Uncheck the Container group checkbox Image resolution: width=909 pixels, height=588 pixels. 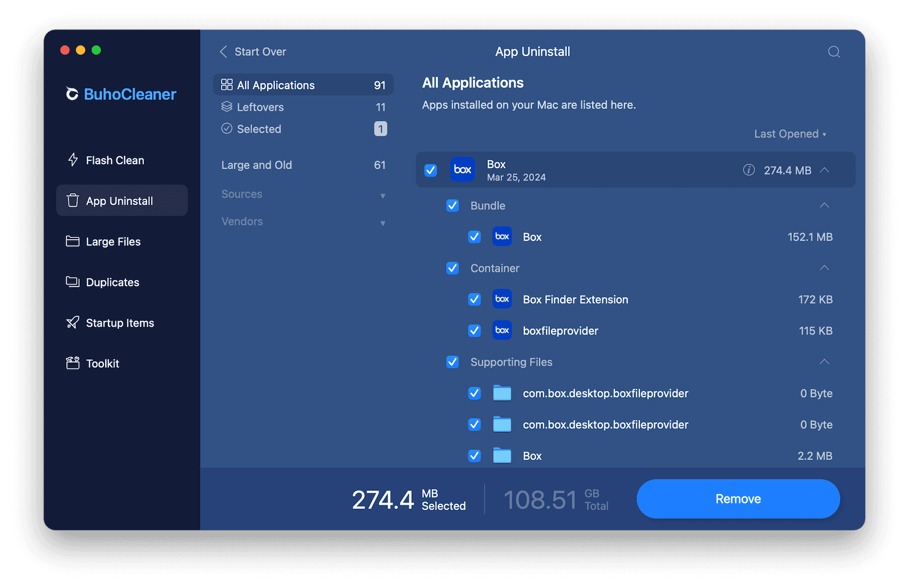click(x=452, y=268)
